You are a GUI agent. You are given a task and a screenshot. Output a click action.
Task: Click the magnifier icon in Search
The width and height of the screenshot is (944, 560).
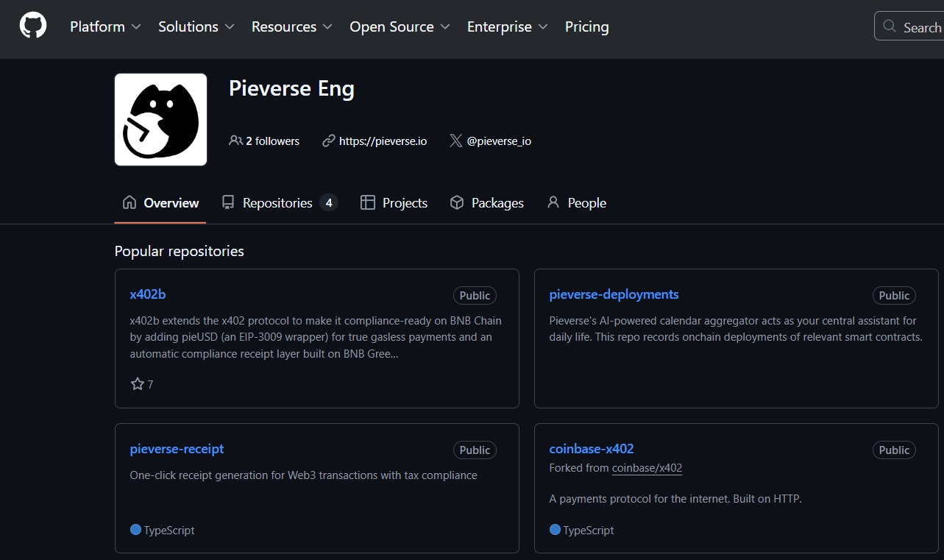(890, 27)
